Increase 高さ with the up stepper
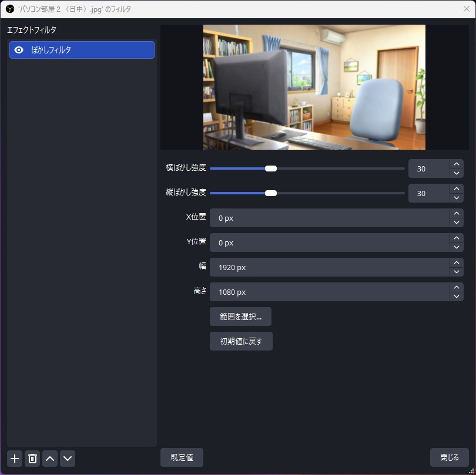The width and height of the screenshot is (476, 475). [457, 287]
